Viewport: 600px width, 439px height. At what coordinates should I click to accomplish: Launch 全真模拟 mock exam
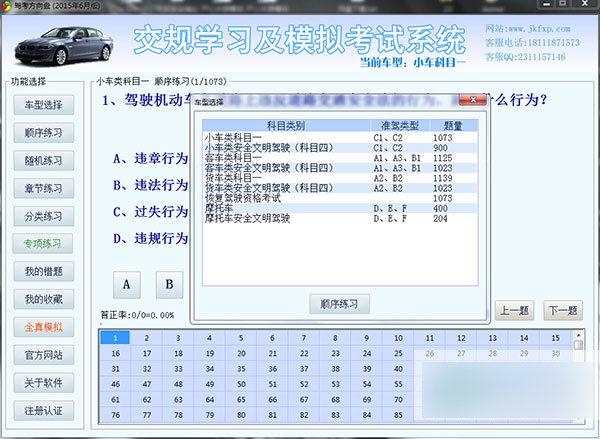(43, 327)
